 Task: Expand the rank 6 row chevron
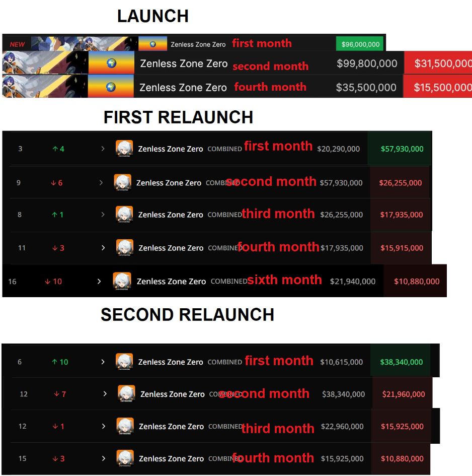click(103, 362)
